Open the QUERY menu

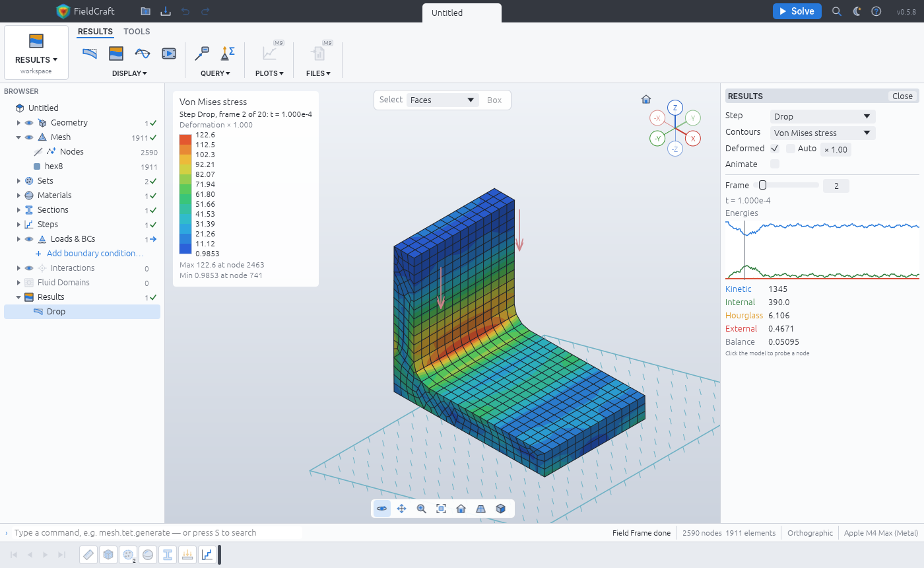215,73
